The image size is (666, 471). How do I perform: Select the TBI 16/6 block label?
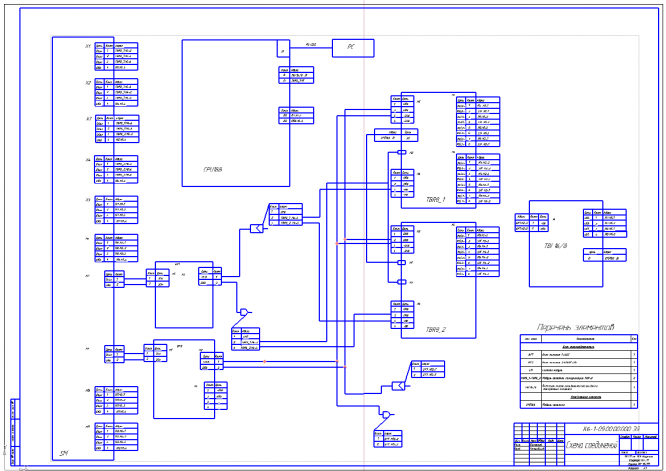click(x=555, y=245)
